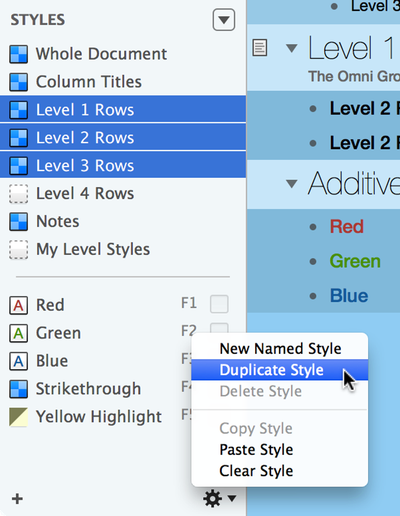This screenshot has height=516, width=400.
Task: Select the Whole Document style row
Action: click(x=123, y=54)
